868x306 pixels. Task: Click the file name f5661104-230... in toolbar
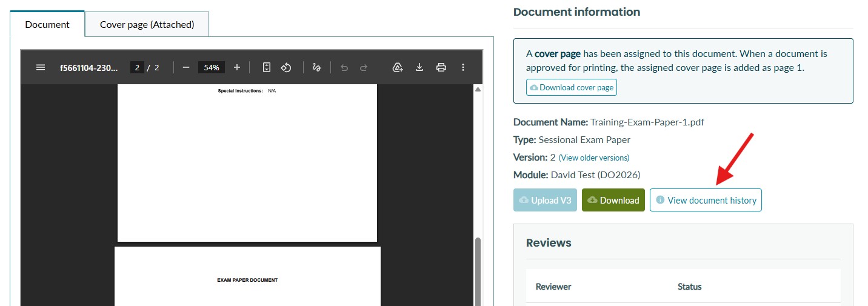pyautogui.click(x=89, y=67)
